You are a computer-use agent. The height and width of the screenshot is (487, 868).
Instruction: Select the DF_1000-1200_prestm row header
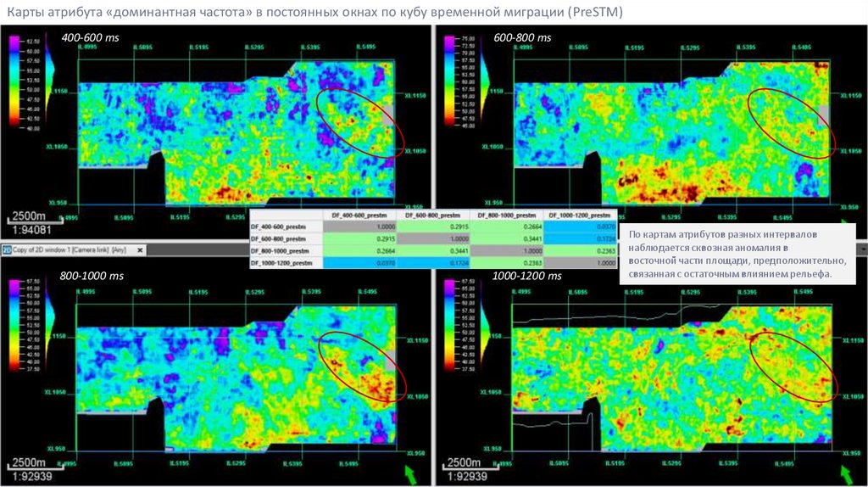287,263
